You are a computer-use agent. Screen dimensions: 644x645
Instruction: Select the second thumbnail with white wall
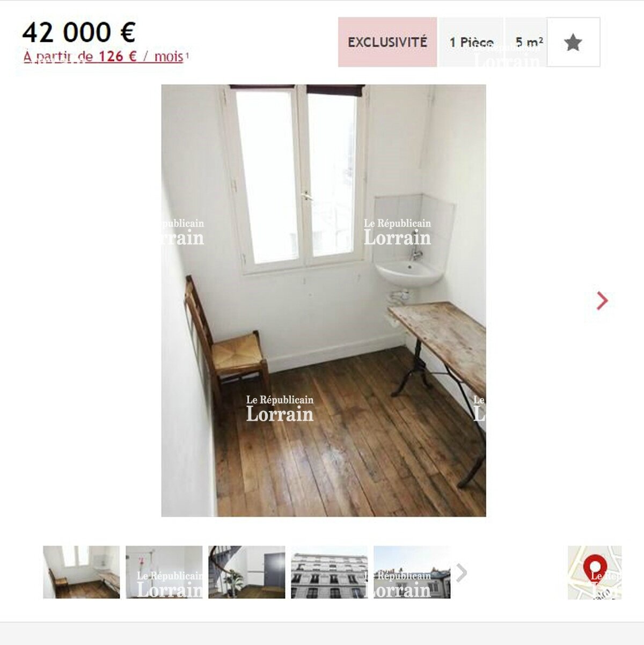pos(164,572)
